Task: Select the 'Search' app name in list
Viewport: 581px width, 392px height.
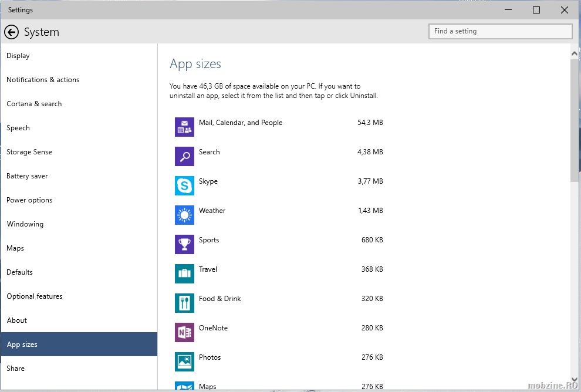Action: [x=210, y=152]
